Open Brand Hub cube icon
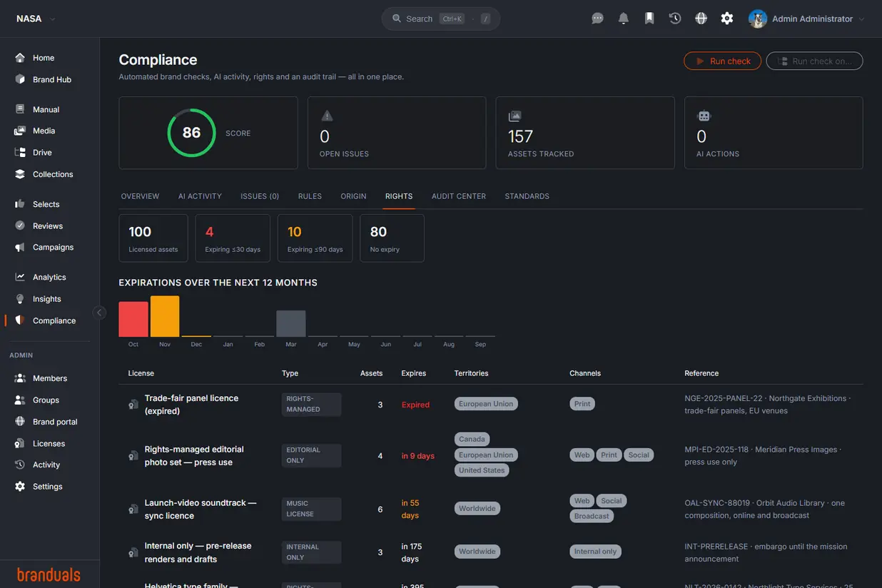882x588 pixels. coord(20,79)
